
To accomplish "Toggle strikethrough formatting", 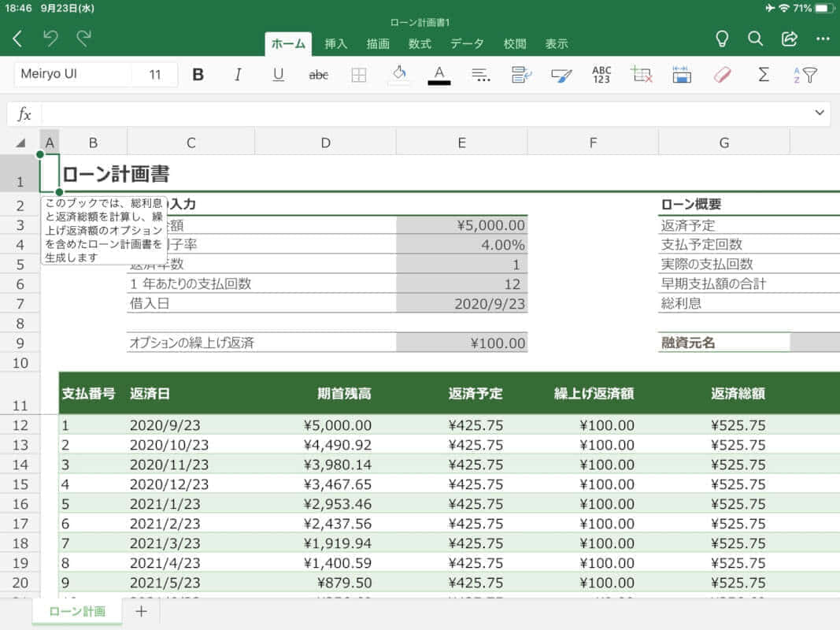I will (x=318, y=75).
